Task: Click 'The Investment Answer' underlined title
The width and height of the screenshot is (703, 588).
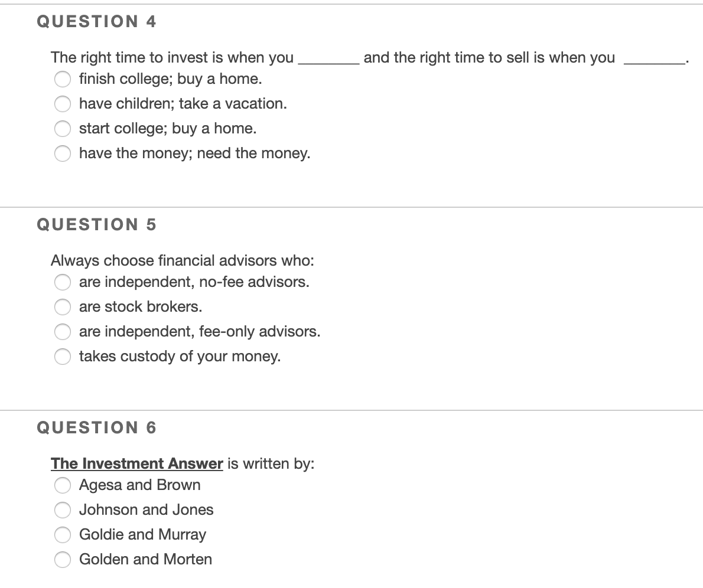Action: [x=136, y=463]
